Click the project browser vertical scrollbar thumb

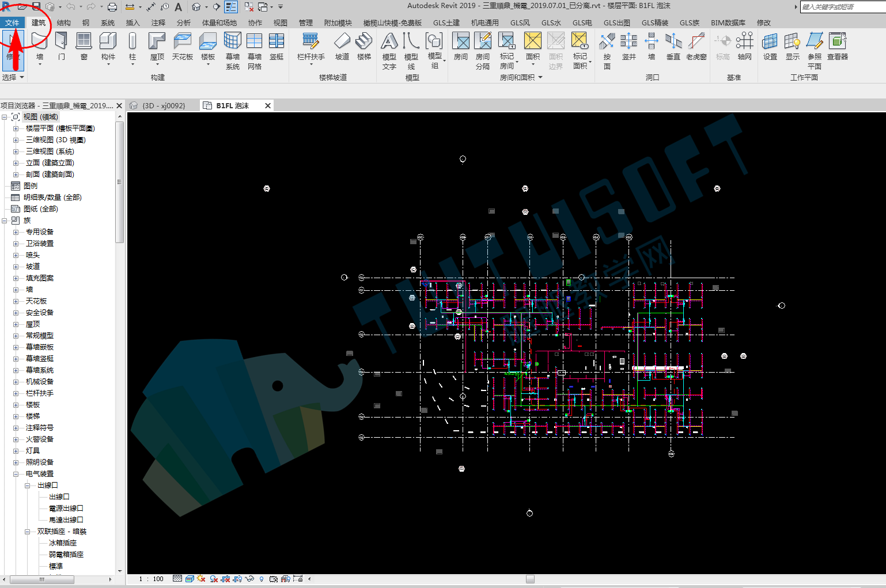click(x=119, y=182)
